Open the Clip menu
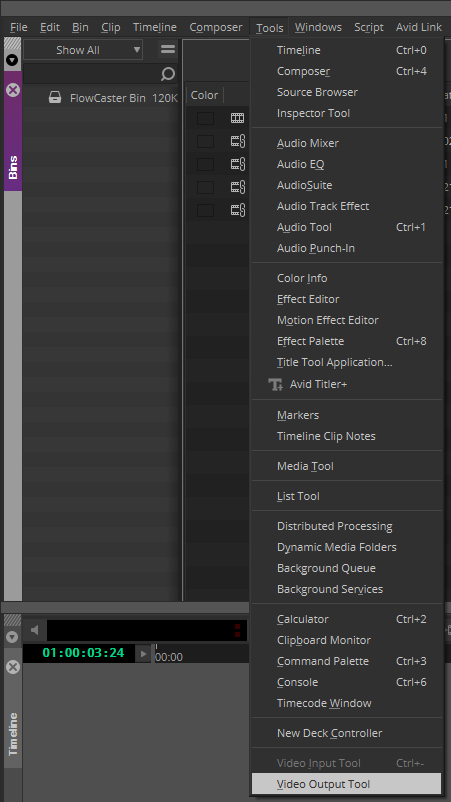The height and width of the screenshot is (802, 451). (110, 27)
